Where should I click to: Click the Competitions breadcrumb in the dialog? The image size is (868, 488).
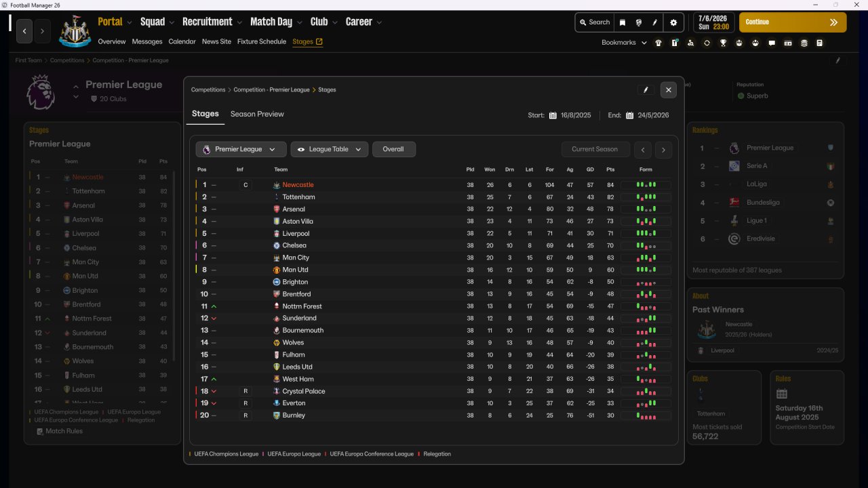point(208,89)
